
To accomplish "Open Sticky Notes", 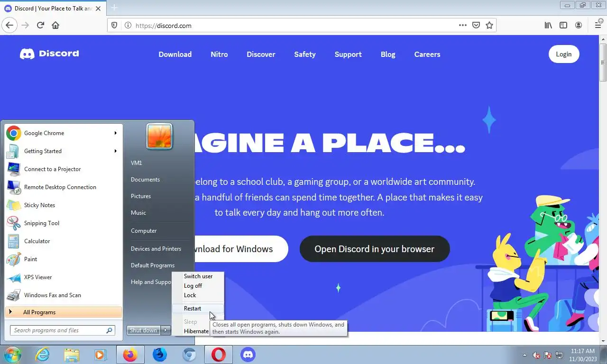I will [x=63, y=205].
